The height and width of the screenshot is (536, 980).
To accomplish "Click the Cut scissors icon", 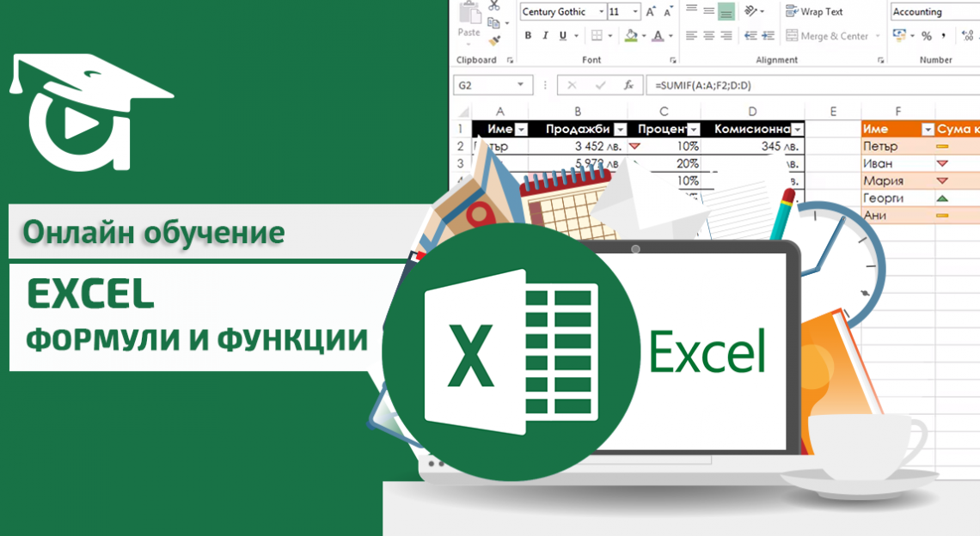I will (494, 6).
